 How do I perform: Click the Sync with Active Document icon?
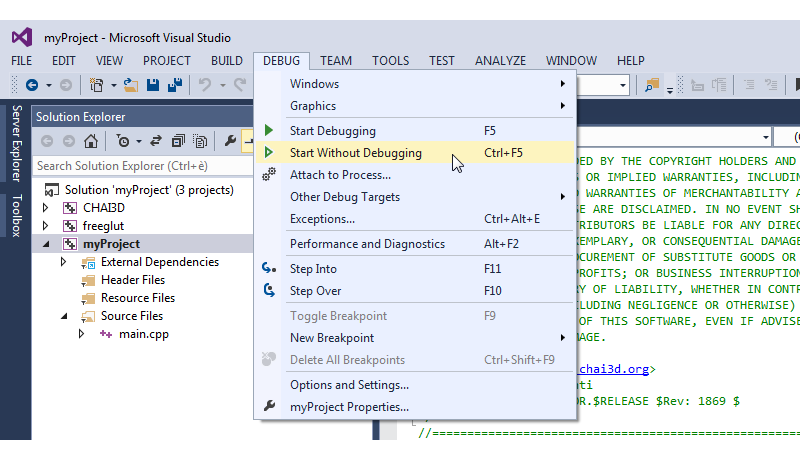156,141
